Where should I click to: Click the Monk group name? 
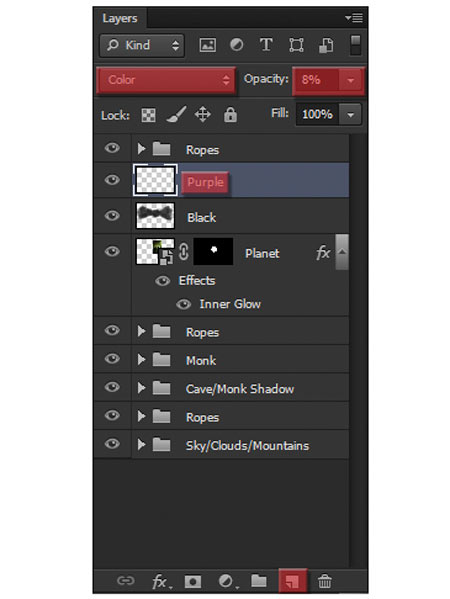[201, 360]
